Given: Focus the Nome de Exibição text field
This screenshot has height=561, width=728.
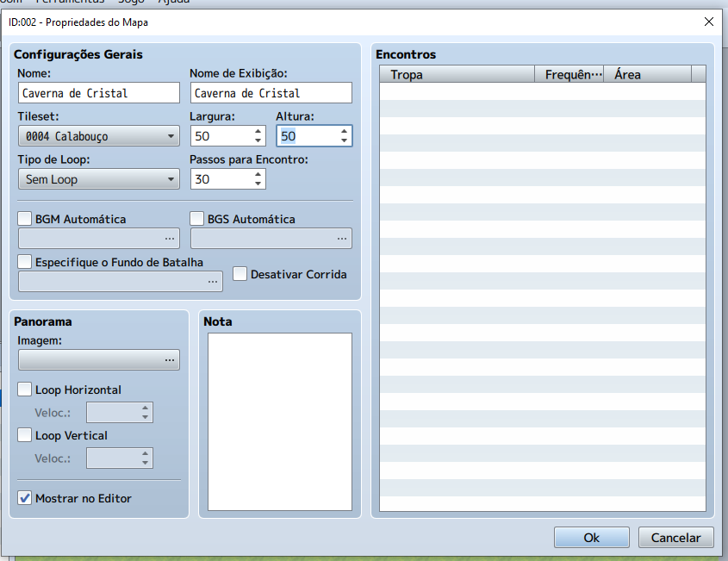Looking at the screenshot, I should click(271, 93).
